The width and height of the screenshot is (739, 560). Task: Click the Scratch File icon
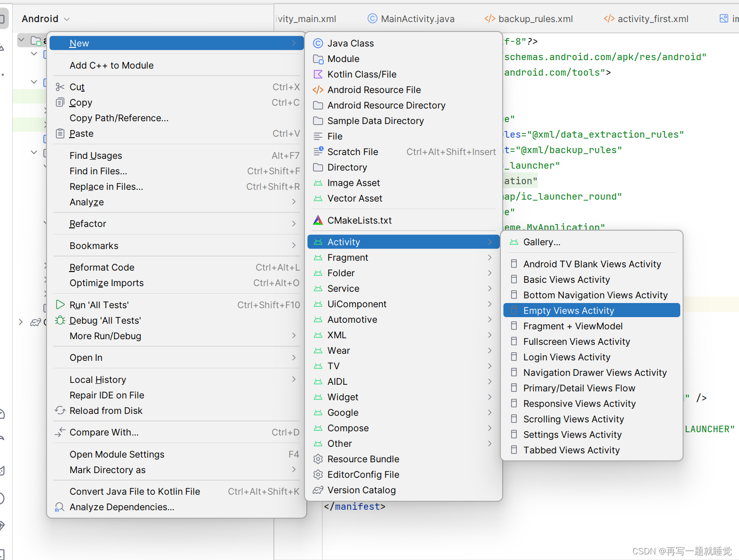tap(318, 152)
